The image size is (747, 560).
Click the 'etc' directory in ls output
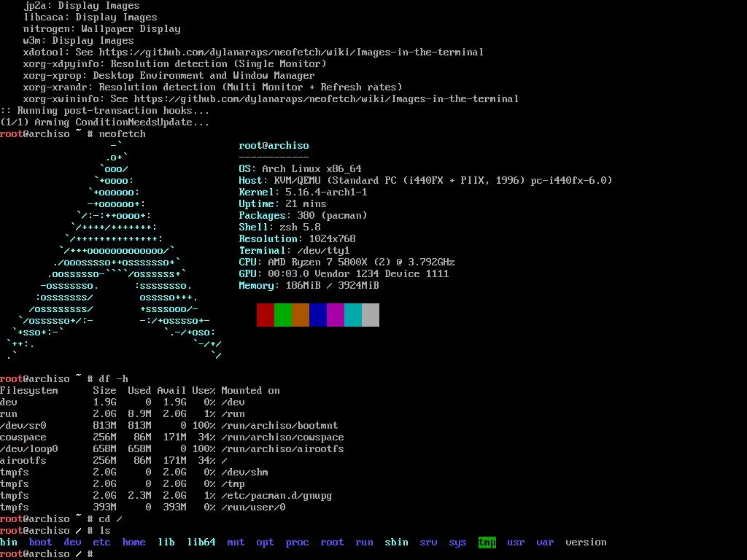point(102,542)
